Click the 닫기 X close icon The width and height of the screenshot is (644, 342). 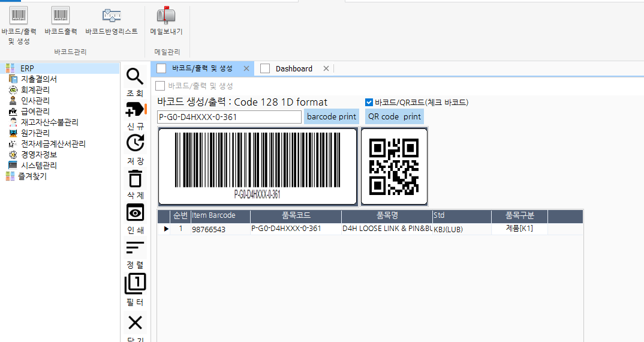(x=135, y=323)
